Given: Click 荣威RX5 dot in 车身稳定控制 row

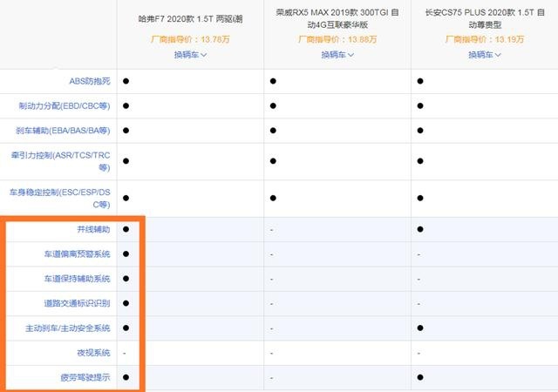Looking at the screenshot, I should tap(273, 198).
